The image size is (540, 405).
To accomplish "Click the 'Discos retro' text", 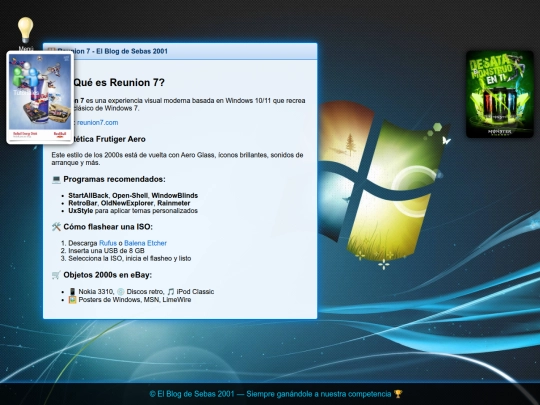I will 145,292.
